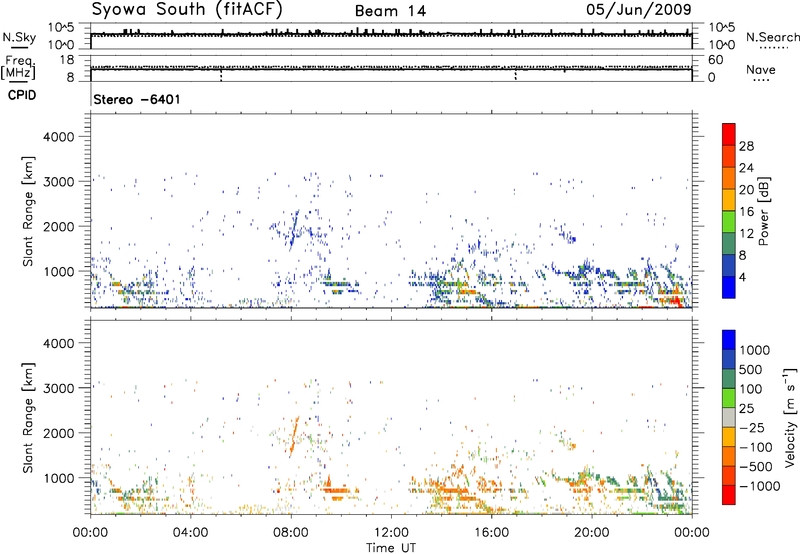Screen dimensions: 800x554
Task: Click the left '10^5' noise axis tick
Action: pos(61,28)
